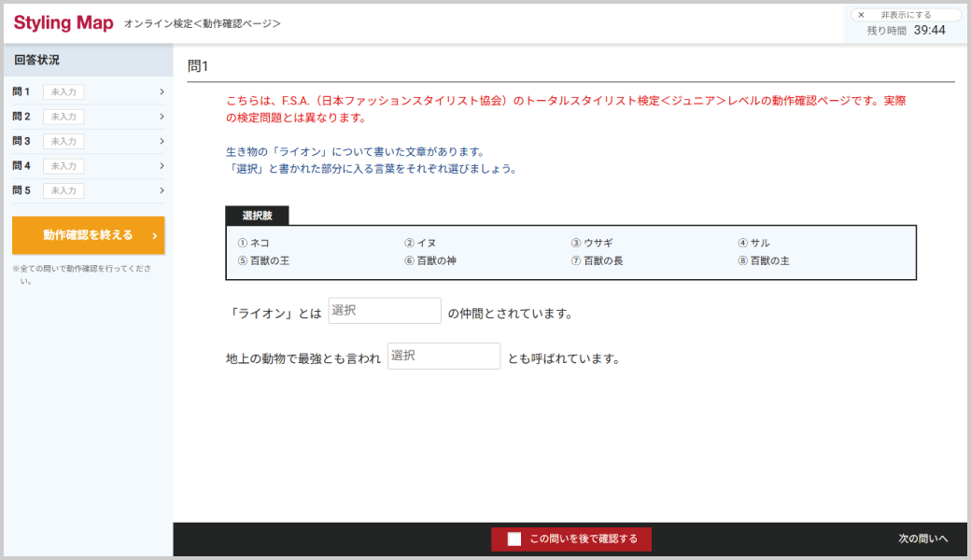Expand 問 2 chevron arrow in sidebar
The image size is (971, 560).
click(162, 117)
